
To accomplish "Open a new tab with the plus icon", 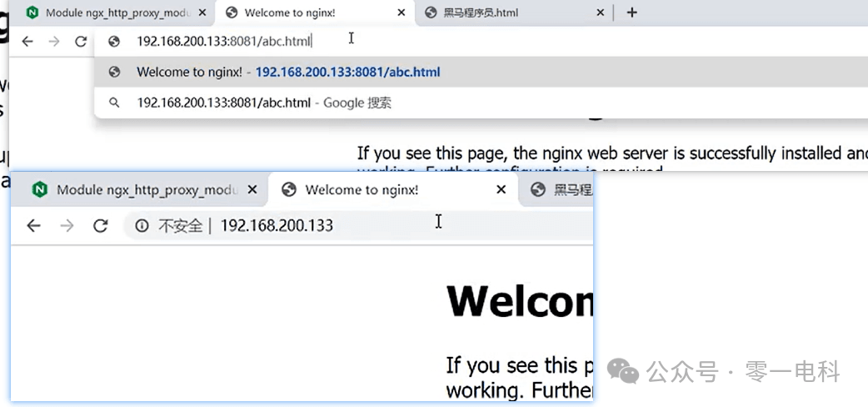I will pyautogui.click(x=631, y=13).
